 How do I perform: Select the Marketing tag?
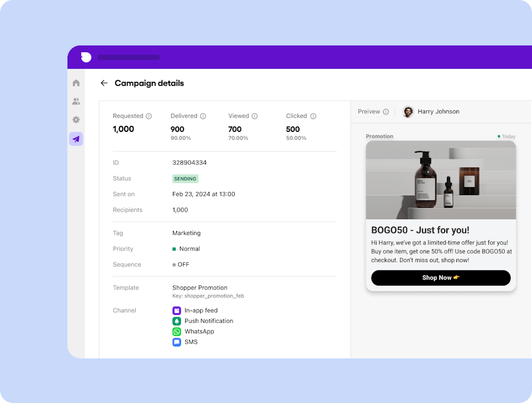pyautogui.click(x=186, y=233)
